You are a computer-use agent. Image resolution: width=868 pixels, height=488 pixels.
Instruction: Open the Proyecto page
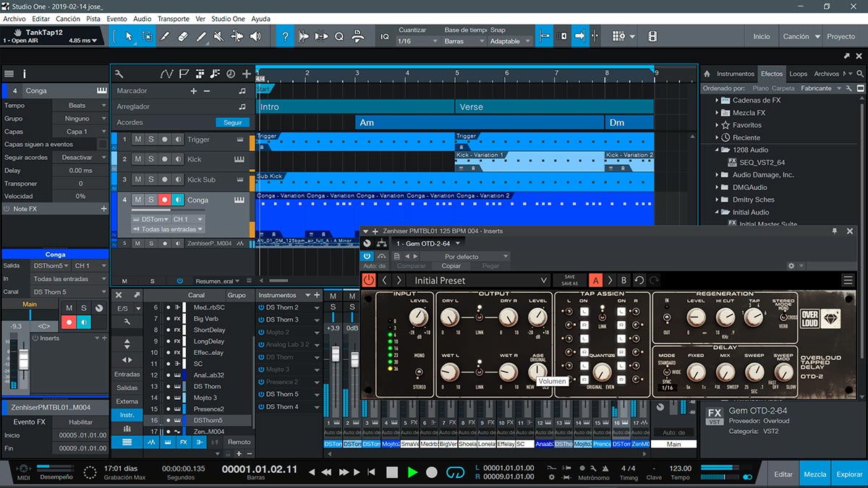pos(841,36)
